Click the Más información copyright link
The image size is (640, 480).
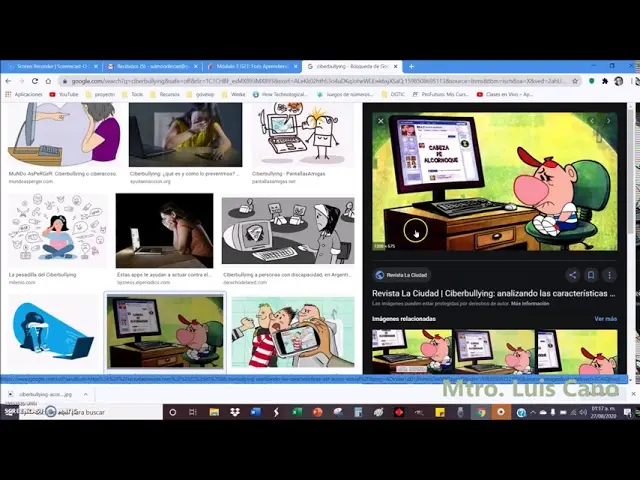[530, 304]
